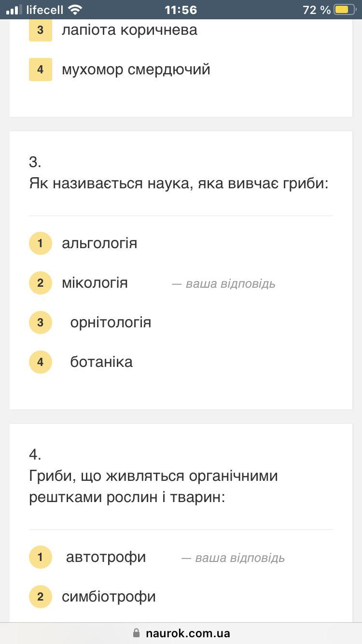
Task: Pick the number 4 circle next to ботаніка
Action: click(x=41, y=362)
